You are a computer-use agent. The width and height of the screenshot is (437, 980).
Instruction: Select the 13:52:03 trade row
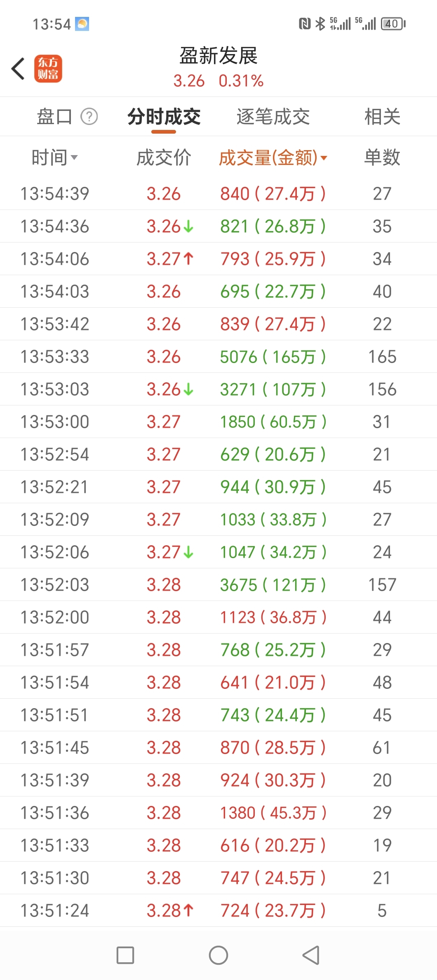pyautogui.click(x=218, y=585)
